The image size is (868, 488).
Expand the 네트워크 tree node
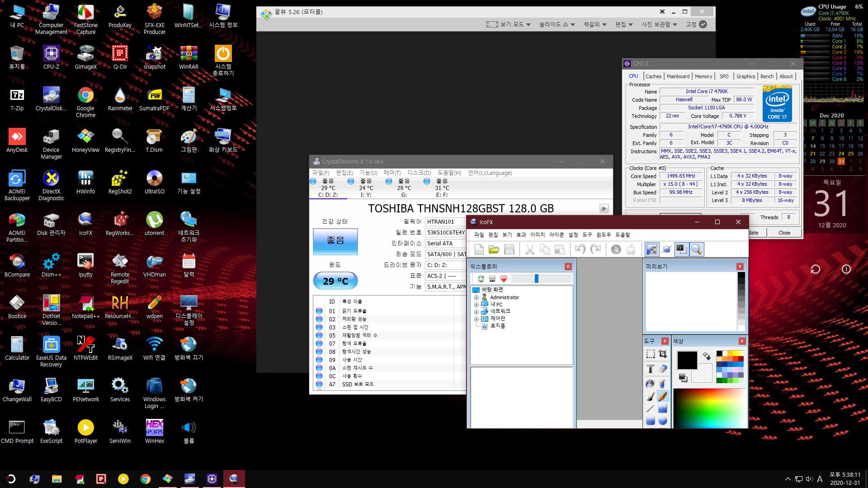coord(476,311)
